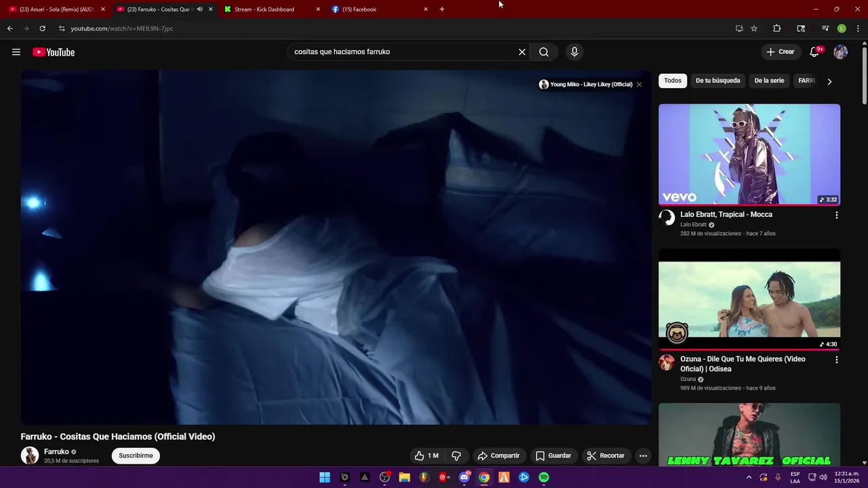Install app icon in address bar
This screenshot has width=868, height=488.
point(739,28)
